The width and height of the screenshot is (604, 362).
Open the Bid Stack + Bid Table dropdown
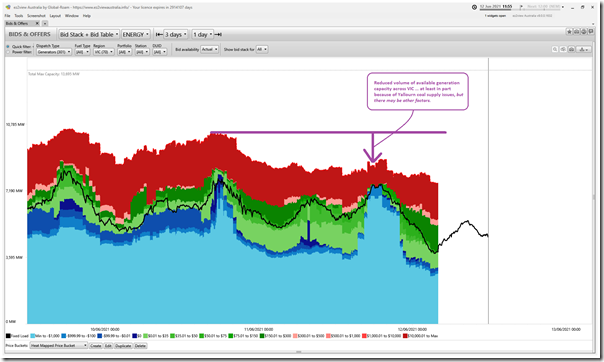tap(89, 34)
